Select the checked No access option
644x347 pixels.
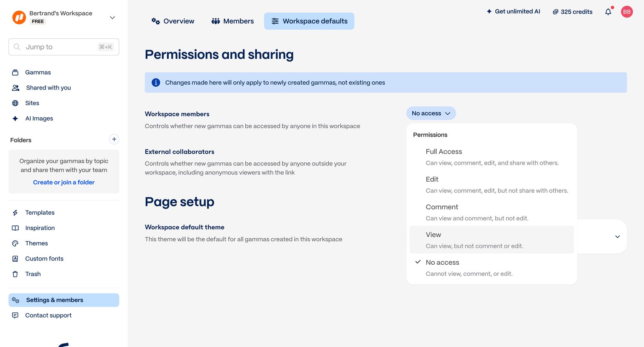pos(492,267)
